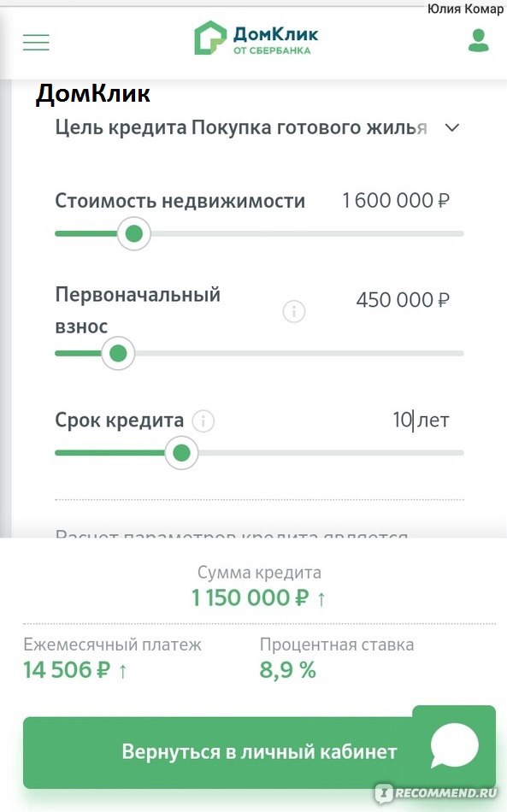Screen dimensions: 507x812
Task: Open the user profile icon
Action: pyautogui.click(x=479, y=40)
